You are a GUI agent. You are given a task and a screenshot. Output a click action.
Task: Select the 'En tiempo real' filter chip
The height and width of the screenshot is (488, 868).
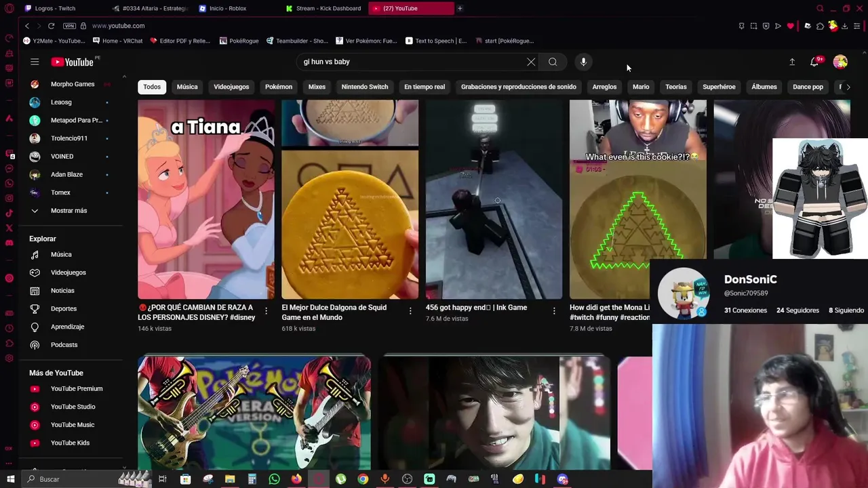(x=425, y=87)
